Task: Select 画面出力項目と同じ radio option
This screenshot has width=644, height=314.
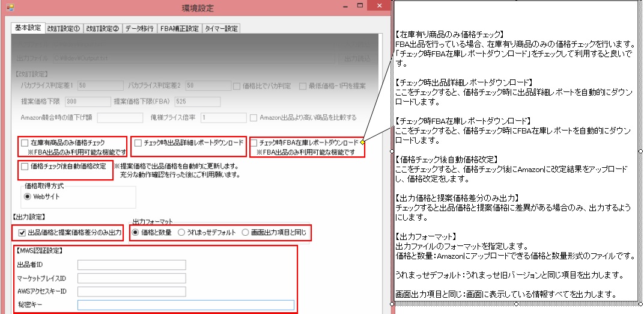Action: pyautogui.click(x=245, y=233)
